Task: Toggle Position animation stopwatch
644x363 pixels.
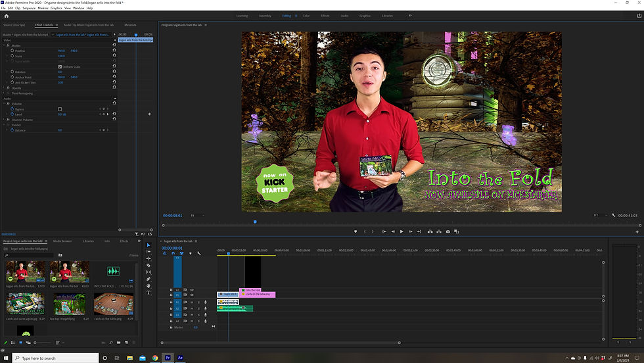Action: point(12,51)
